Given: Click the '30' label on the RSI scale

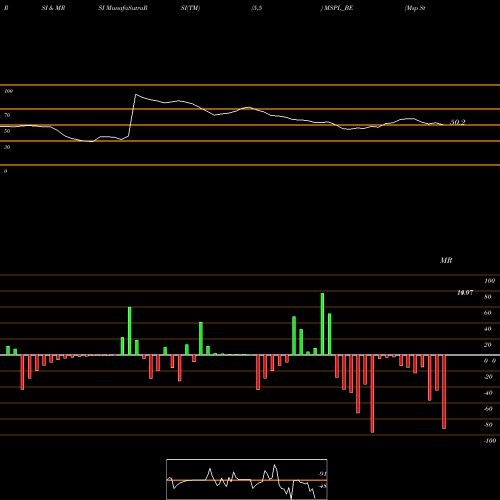Looking at the screenshot, I should tap(7, 147).
